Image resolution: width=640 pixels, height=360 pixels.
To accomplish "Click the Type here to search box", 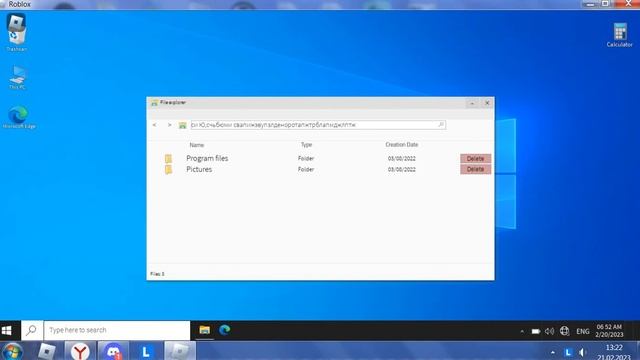I will point(117,330).
